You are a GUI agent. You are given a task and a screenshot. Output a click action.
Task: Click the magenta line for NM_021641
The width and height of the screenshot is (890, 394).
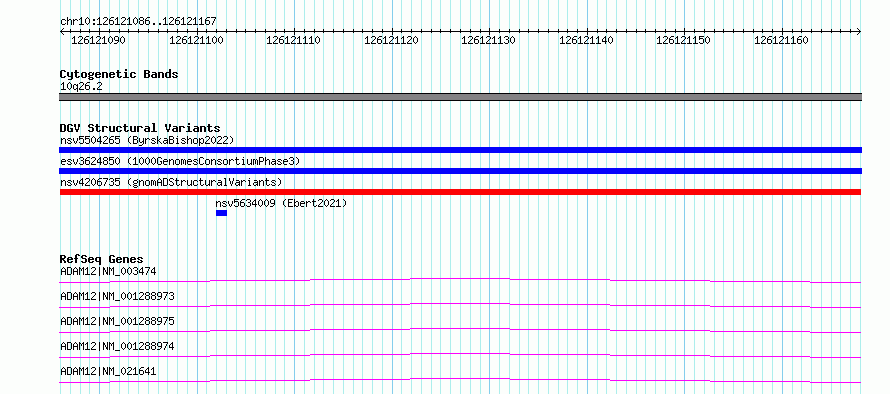point(460,380)
